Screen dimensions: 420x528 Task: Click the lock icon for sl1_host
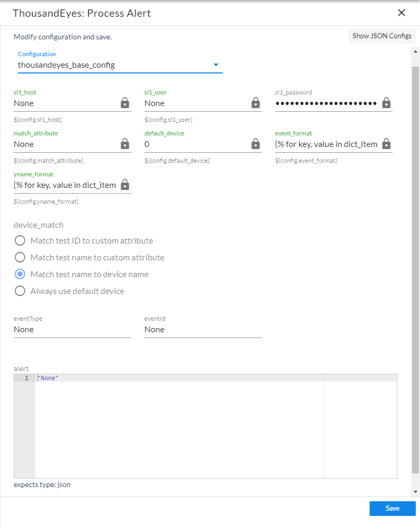[x=125, y=103]
